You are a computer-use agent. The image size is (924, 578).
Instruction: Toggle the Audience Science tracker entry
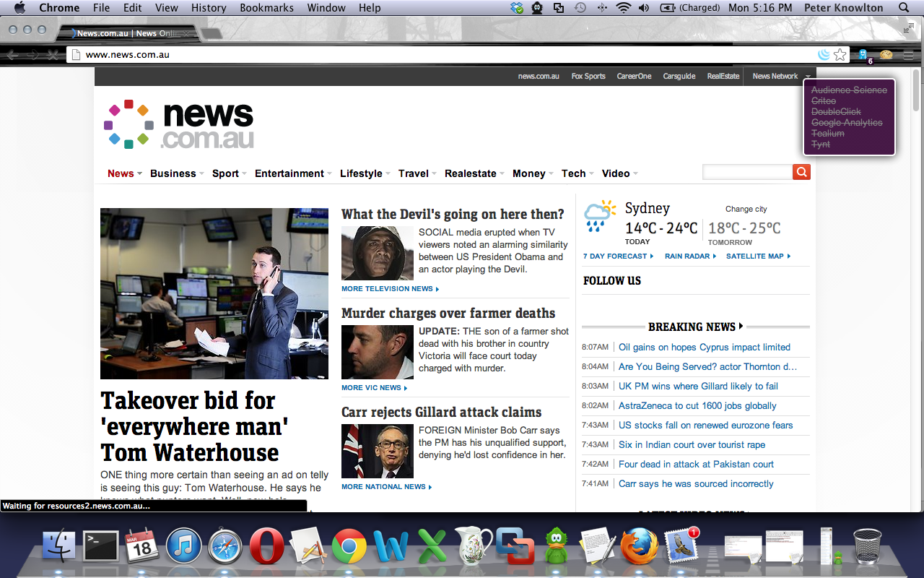click(x=849, y=90)
